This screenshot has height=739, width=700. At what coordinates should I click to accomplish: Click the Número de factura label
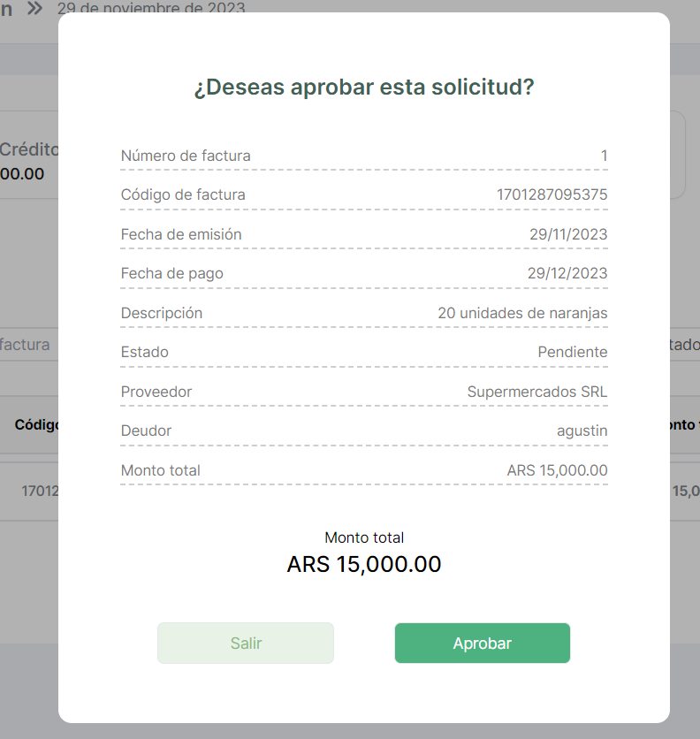pos(186,156)
